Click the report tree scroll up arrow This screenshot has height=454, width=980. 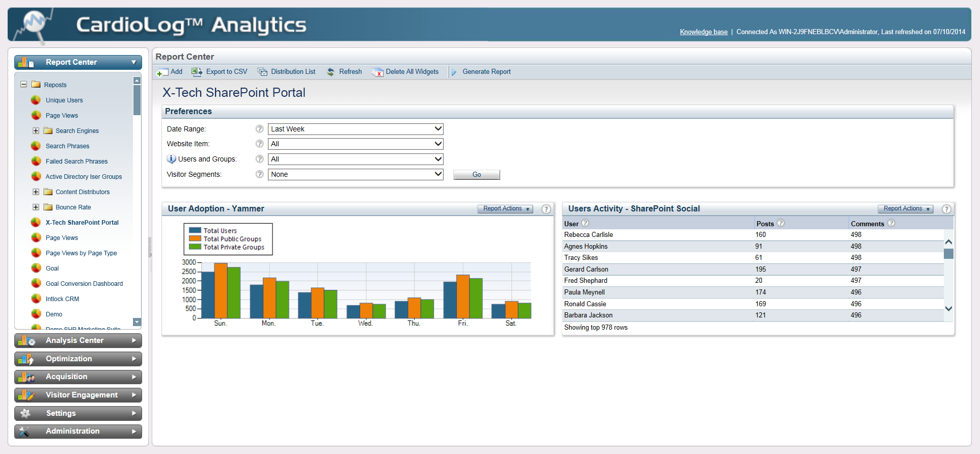137,81
